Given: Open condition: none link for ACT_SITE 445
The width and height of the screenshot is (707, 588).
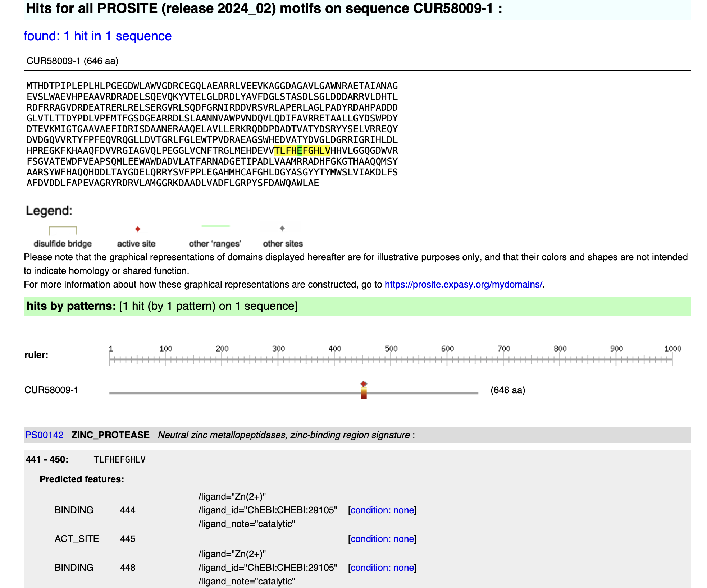Looking at the screenshot, I should 382,539.
